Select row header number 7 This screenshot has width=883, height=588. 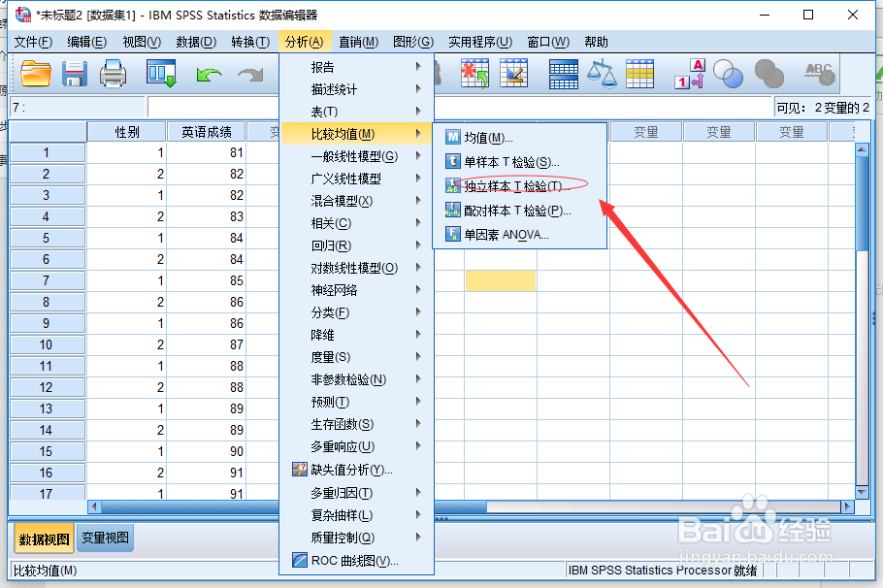(x=47, y=280)
